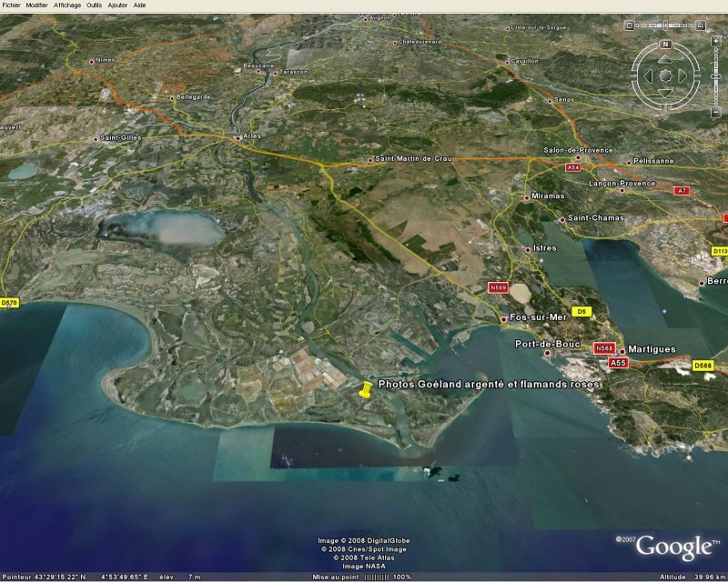Zoom in with the plus button
The width and height of the screenshot is (728, 582).
716,41
